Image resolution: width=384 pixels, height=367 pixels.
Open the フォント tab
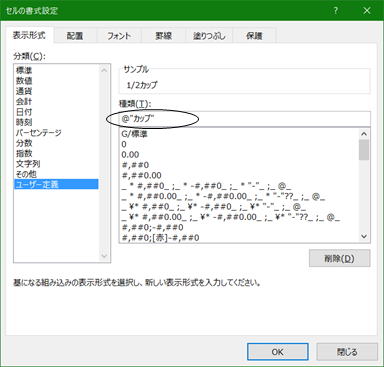point(119,36)
